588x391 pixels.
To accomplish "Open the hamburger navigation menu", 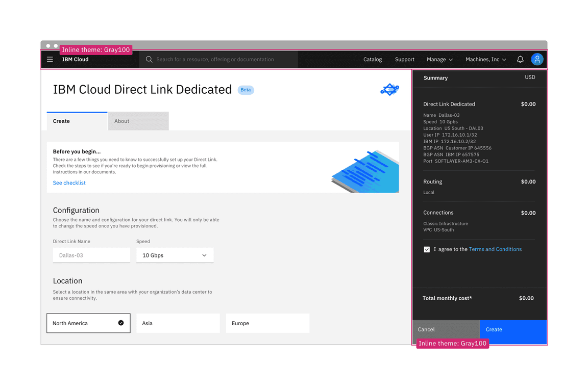I will (x=50, y=59).
